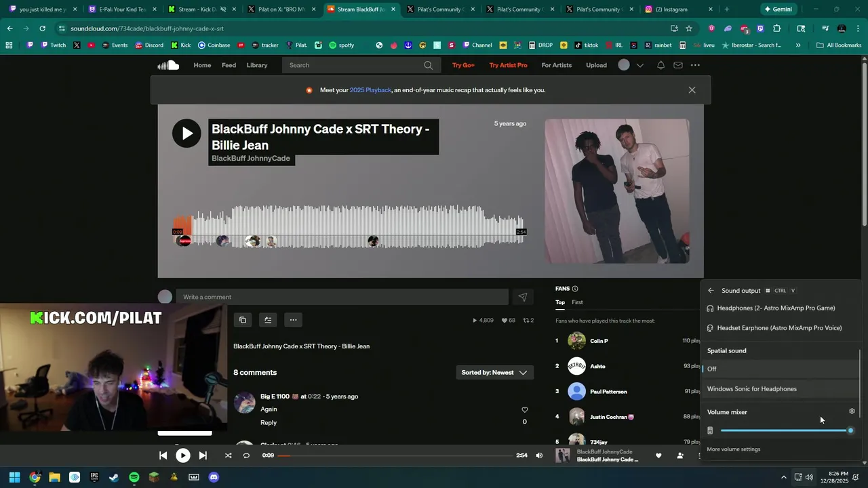The height and width of the screenshot is (488, 868).
Task: Pause or play from the bottom player bar
Action: pos(183,455)
